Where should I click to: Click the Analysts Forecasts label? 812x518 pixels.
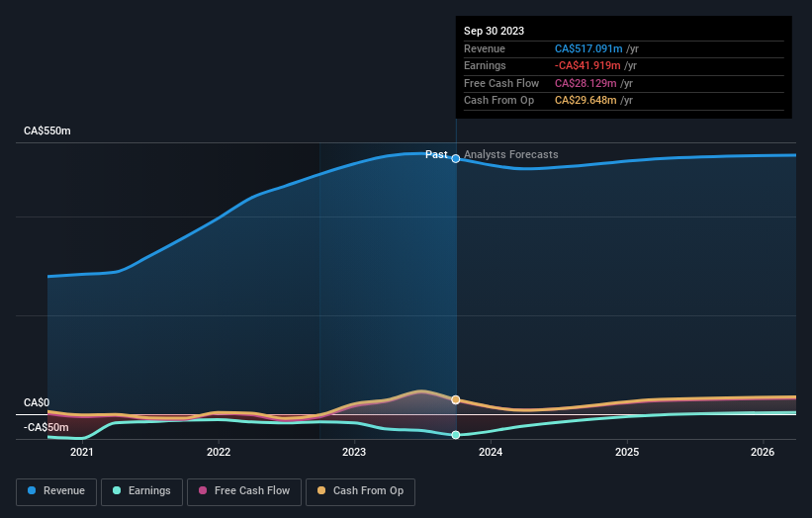511,154
